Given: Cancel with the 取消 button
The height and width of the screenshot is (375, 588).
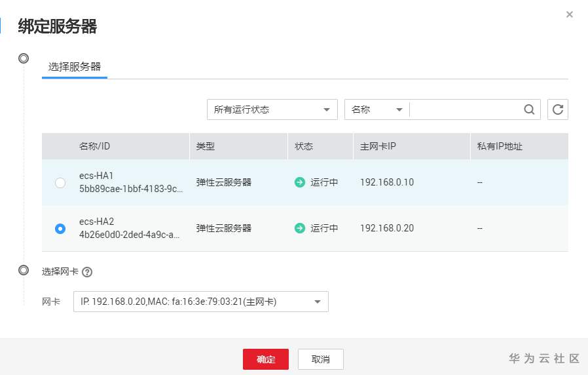Looking at the screenshot, I should tap(321, 359).
